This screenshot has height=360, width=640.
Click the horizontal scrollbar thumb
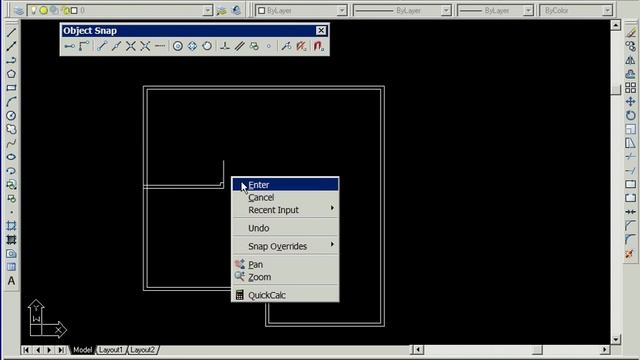[x=538, y=350]
